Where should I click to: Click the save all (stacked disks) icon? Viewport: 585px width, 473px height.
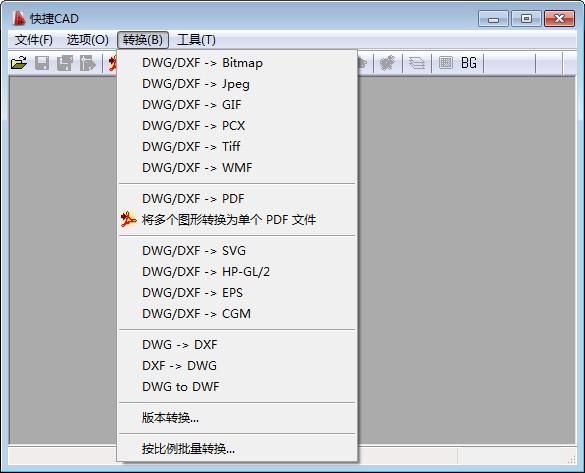(65, 63)
